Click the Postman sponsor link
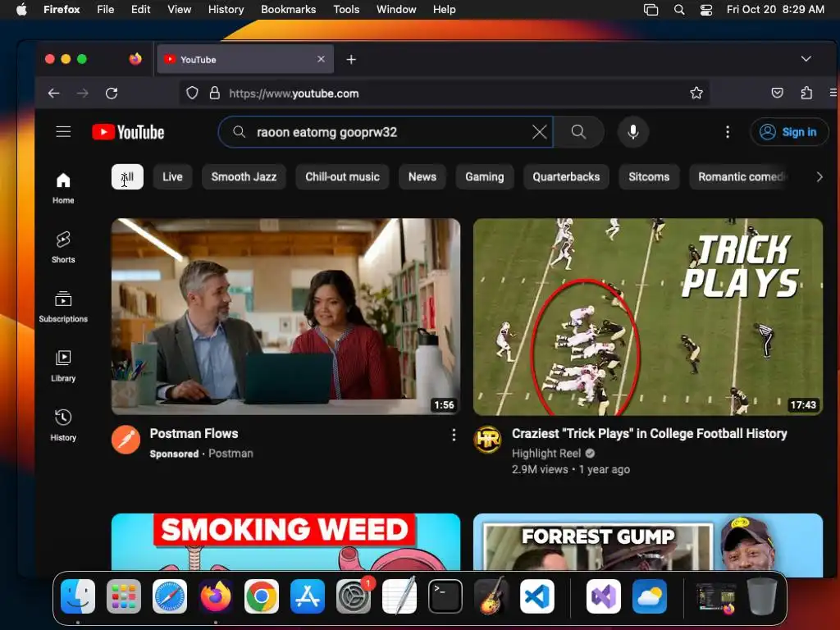 coord(231,453)
